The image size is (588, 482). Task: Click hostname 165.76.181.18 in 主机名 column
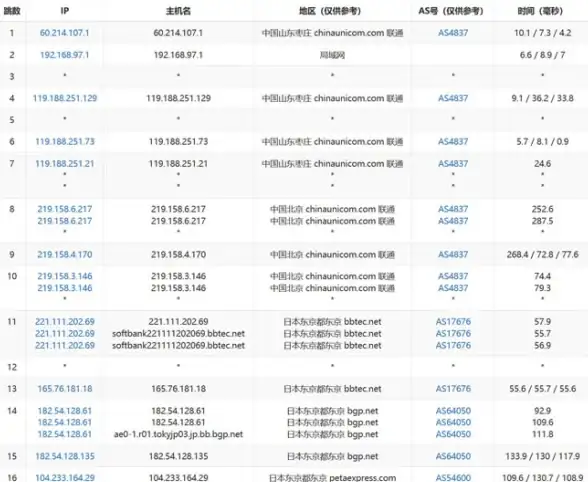[178, 389]
